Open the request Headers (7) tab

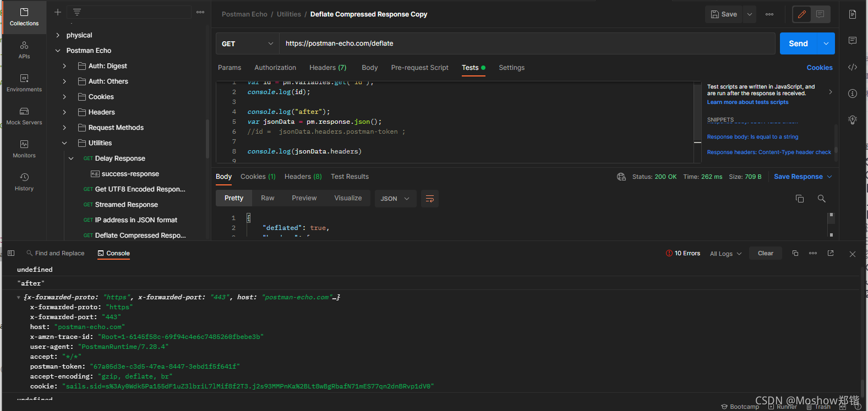pos(328,68)
